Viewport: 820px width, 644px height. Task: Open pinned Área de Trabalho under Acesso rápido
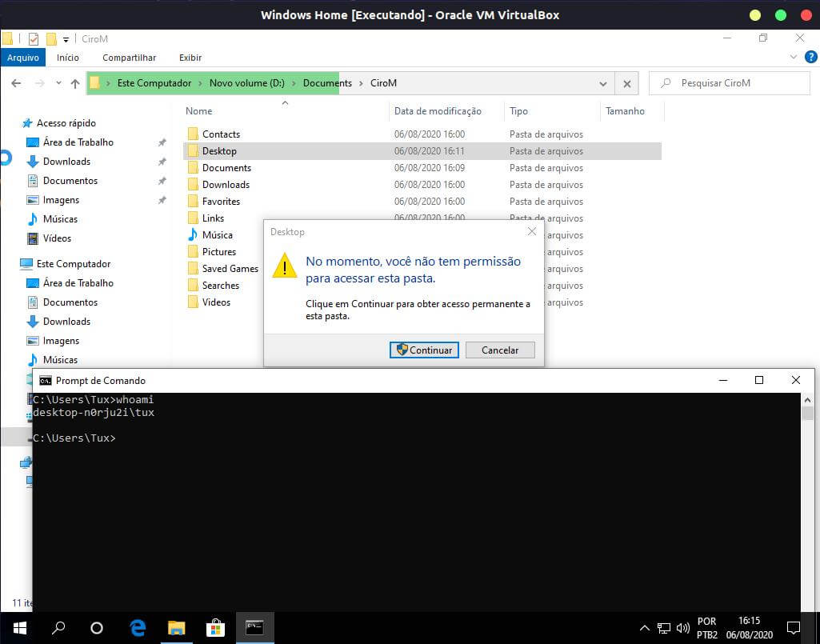click(78, 142)
